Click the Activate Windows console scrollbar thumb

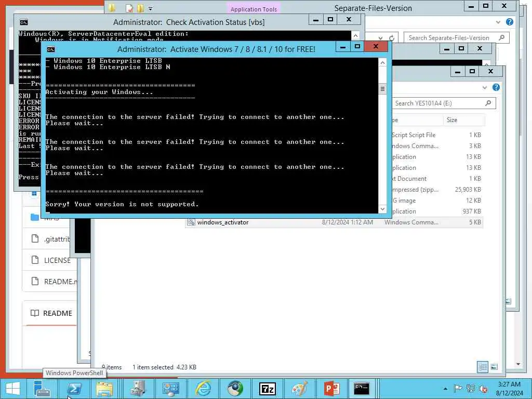[x=382, y=89]
